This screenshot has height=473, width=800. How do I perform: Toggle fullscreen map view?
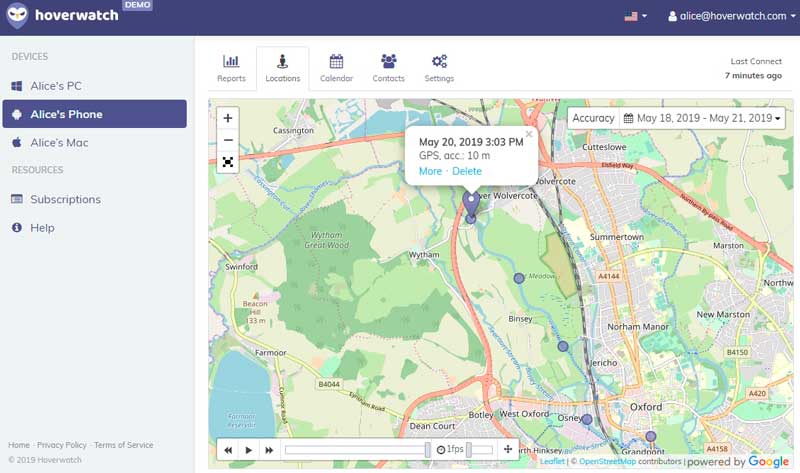(228, 162)
